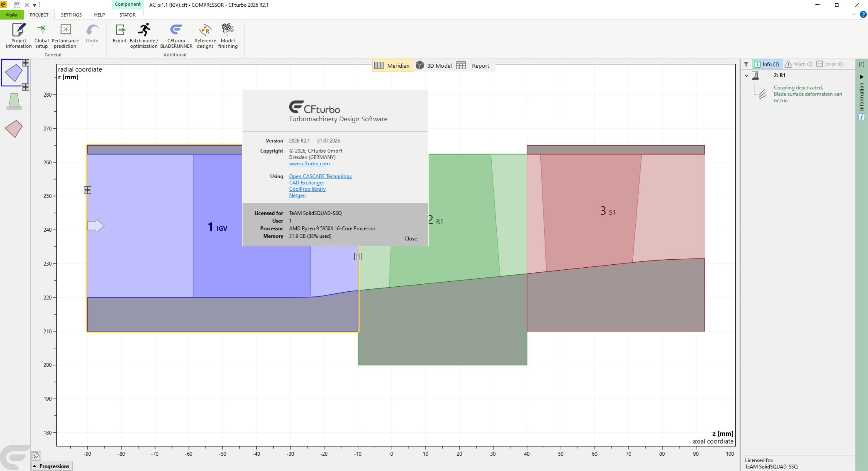Image resolution: width=868 pixels, height=471 pixels.
Task: Switch to the HELP ribbon tab
Action: 99,15
